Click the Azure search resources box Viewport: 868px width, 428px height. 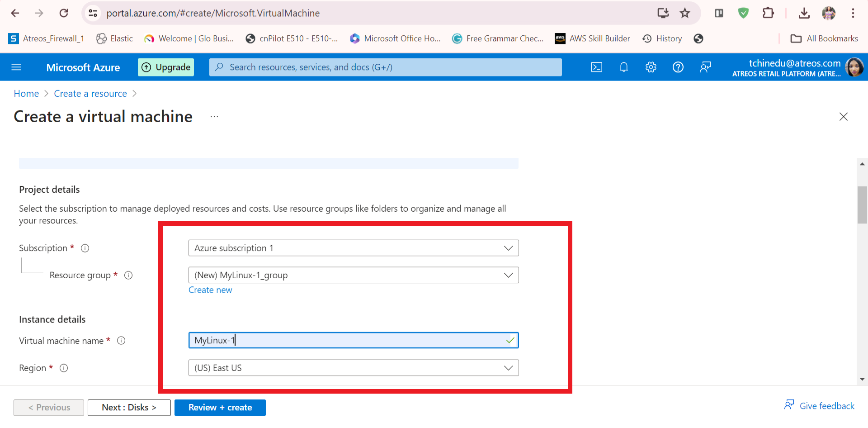pos(386,67)
